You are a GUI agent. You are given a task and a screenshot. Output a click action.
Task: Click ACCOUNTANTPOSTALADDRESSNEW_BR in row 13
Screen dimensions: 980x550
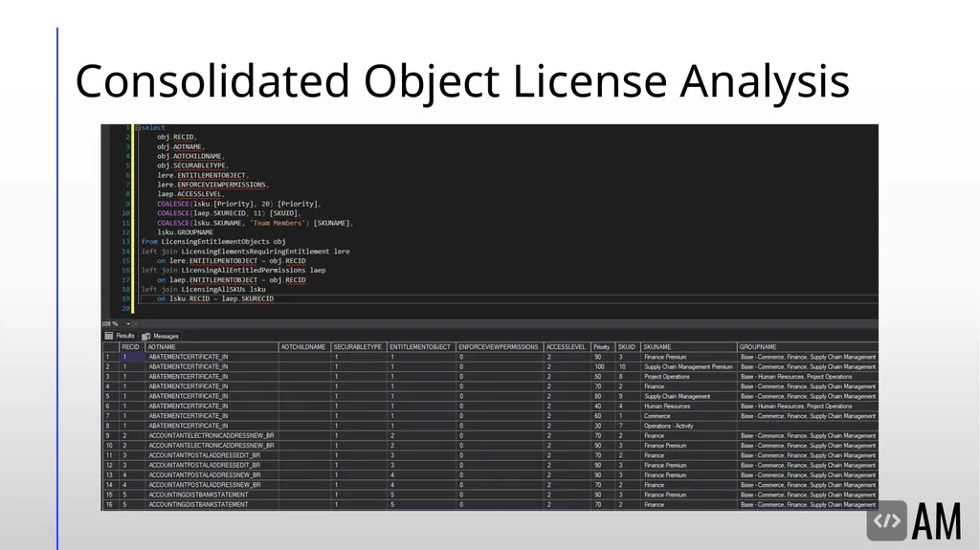pos(212,475)
